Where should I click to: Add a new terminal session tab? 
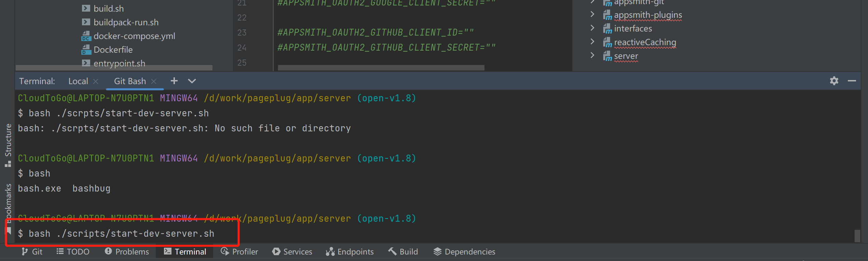174,81
